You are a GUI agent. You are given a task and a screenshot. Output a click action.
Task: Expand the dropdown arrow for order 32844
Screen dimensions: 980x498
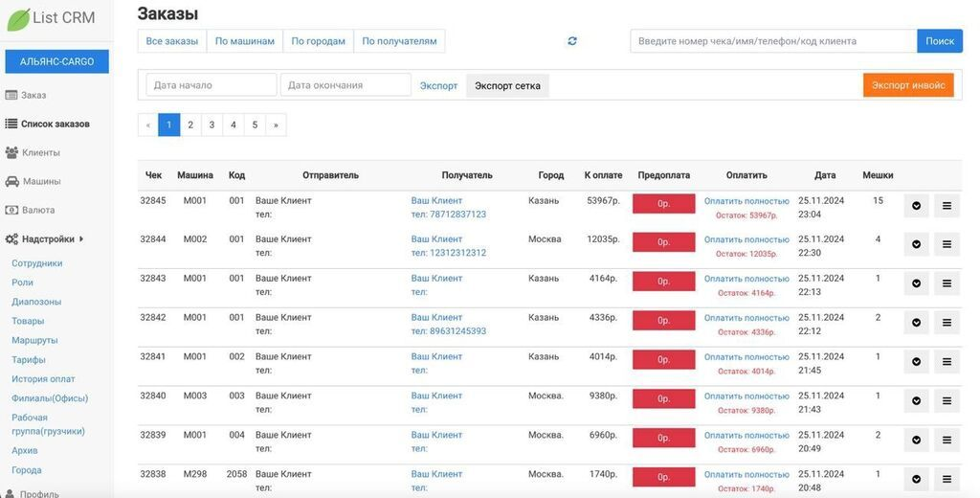click(x=916, y=244)
